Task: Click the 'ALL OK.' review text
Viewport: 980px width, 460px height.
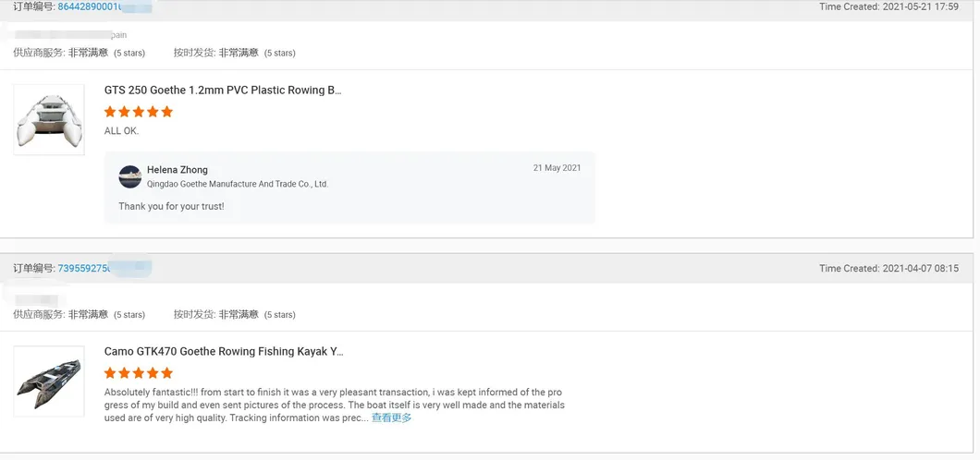Action: (122, 131)
